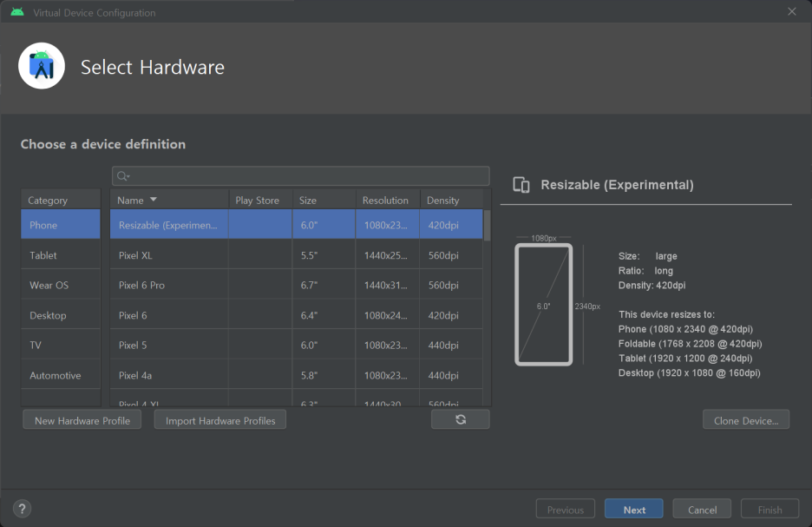Select the Pixel 6 device row
Screen dimensions: 812x527
tap(297, 315)
